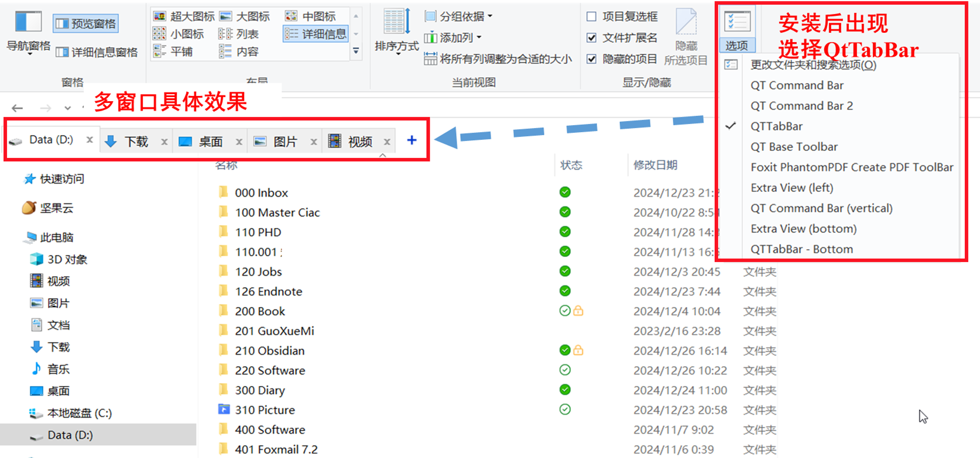Select This PC (此电脑) in sidebar
Screen dimensions: 980x458
pos(49,237)
